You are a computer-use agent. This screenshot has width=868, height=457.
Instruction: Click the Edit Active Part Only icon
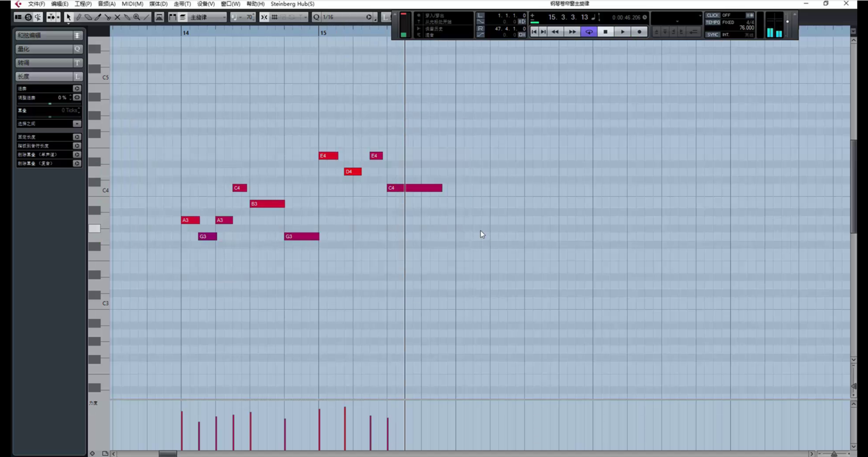point(182,17)
